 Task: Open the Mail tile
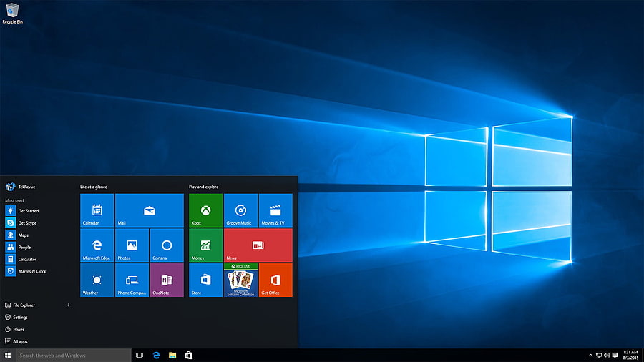point(150,210)
